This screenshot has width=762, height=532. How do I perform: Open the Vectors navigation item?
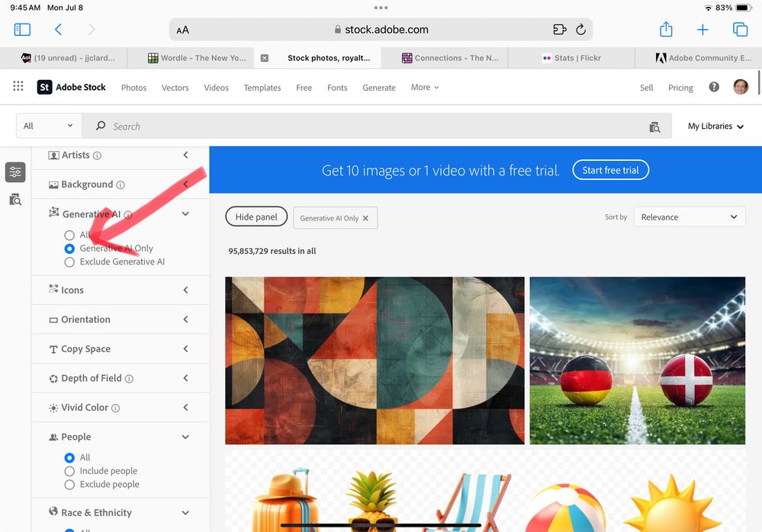pyautogui.click(x=175, y=88)
